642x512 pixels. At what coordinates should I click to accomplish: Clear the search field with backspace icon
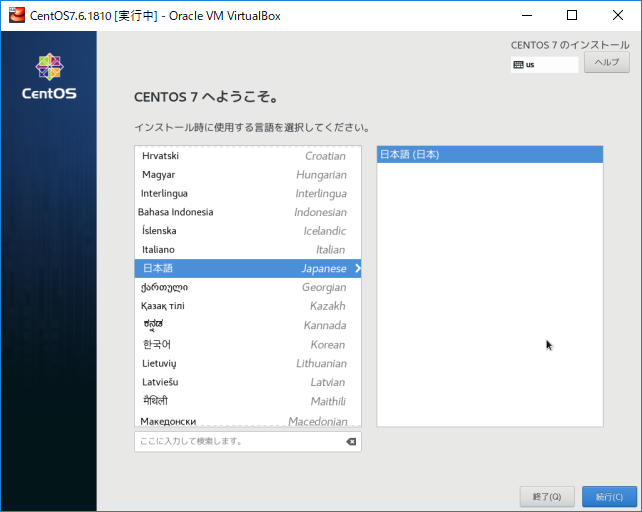pos(351,442)
